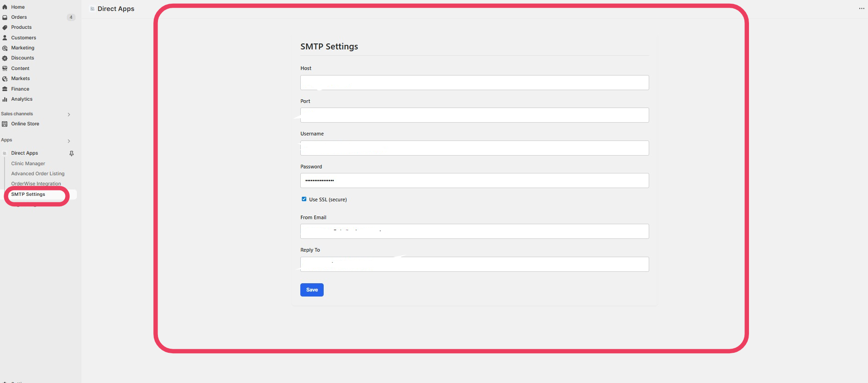Click the Markets globe icon
The height and width of the screenshot is (383, 868).
pyautogui.click(x=5, y=79)
